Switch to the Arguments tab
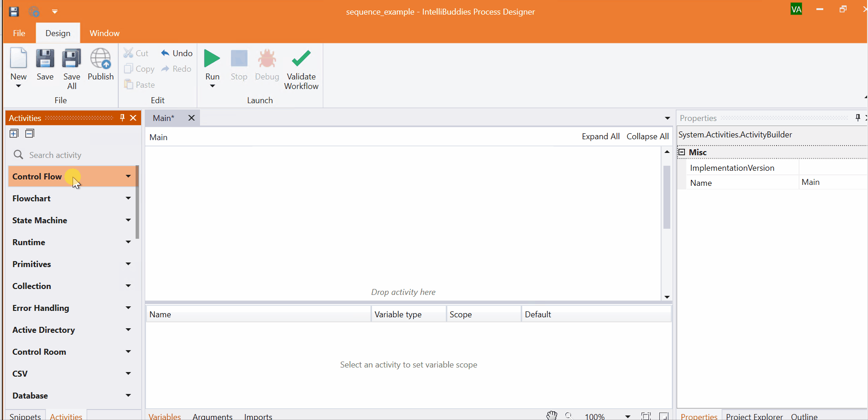Image resolution: width=868 pixels, height=420 pixels. pyautogui.click(x=212, y=416)
